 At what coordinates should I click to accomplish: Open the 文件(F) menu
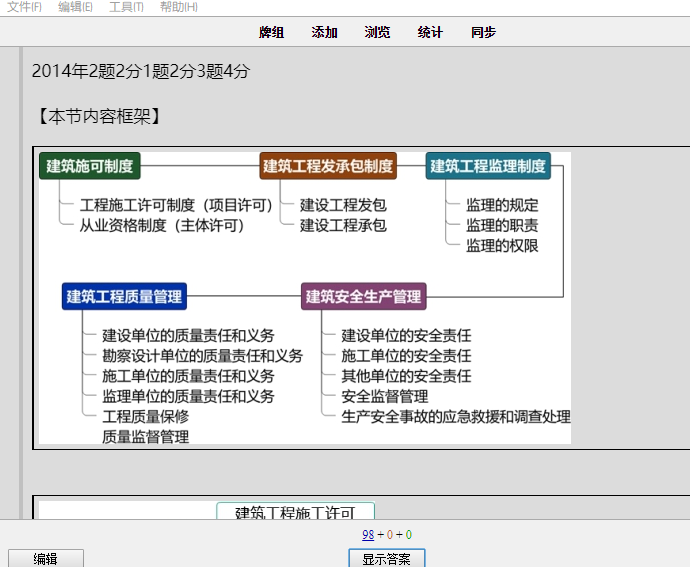click(x=25, y=7)
